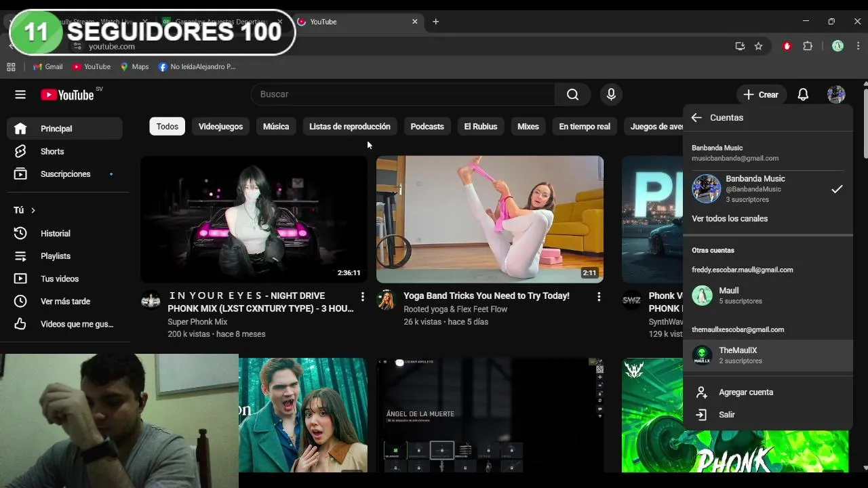Open options for the Yoga Band Tricks video

(599, 297)
